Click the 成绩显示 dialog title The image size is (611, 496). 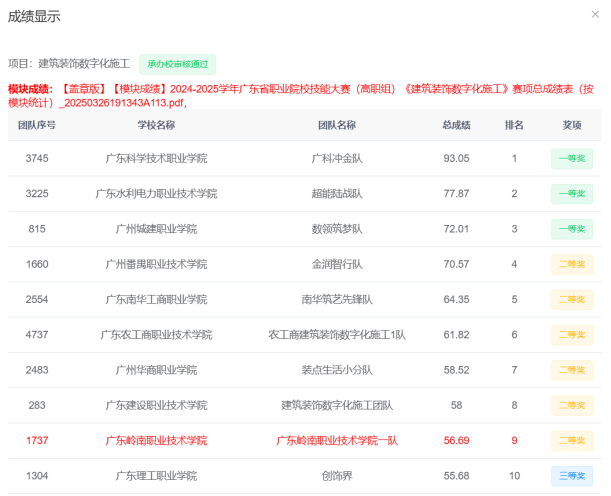pyautogui.click(x=34, y=16)
